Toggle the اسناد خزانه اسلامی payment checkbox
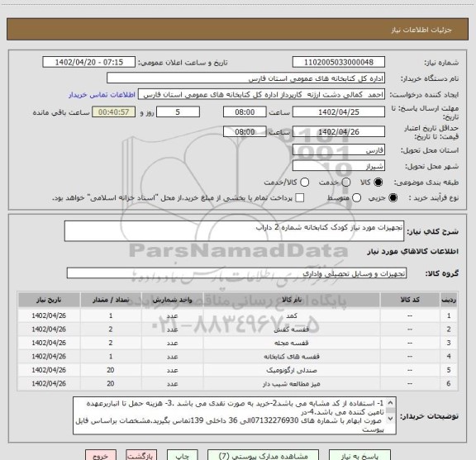Image resolution: width=476 pixels, height=460 pixels. (x=300, y=198)
